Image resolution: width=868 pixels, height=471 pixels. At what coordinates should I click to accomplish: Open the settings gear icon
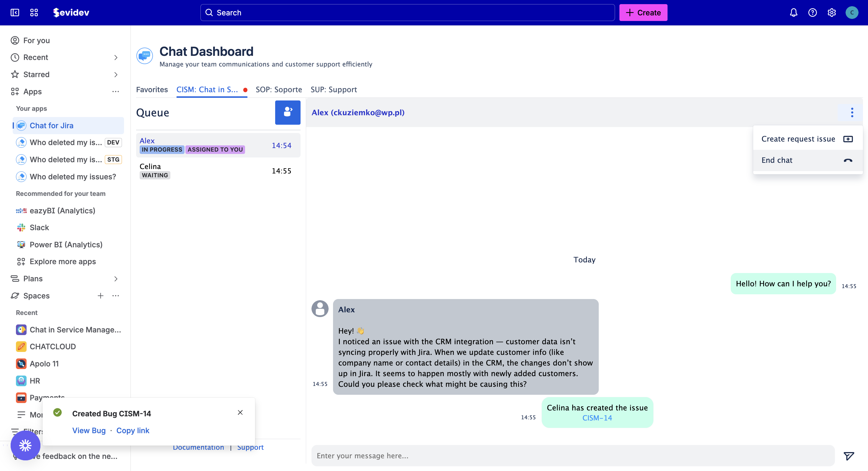[832, 13]
